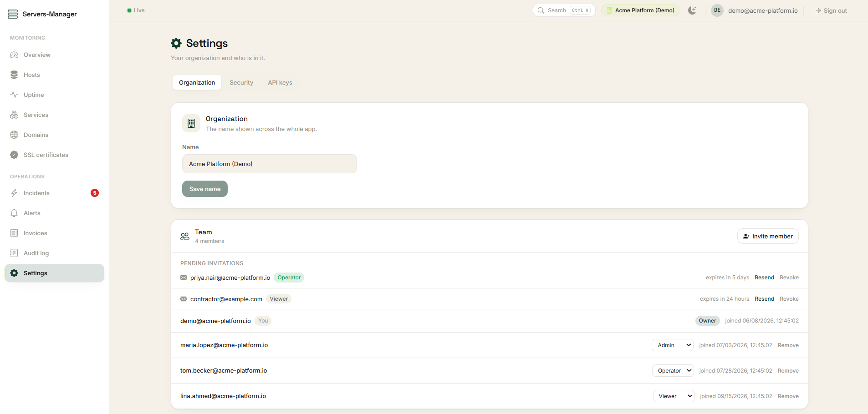The image size is (868, 414).
Task: Open the Search box
Action: 564,10
